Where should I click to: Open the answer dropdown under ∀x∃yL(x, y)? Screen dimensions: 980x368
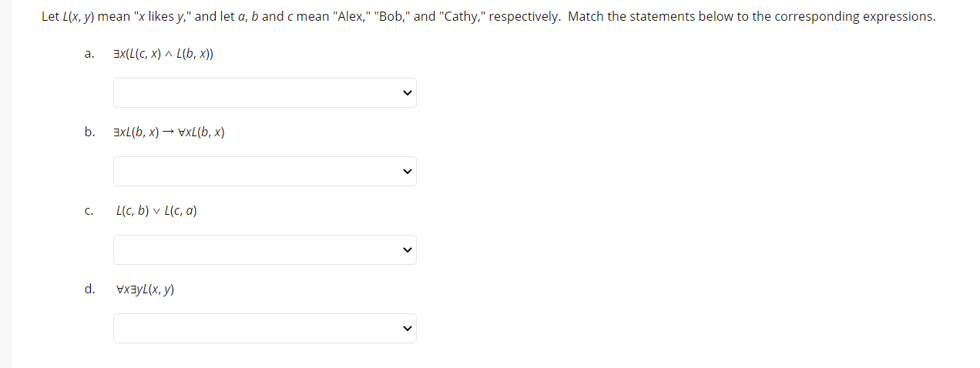tap(264, 328)
